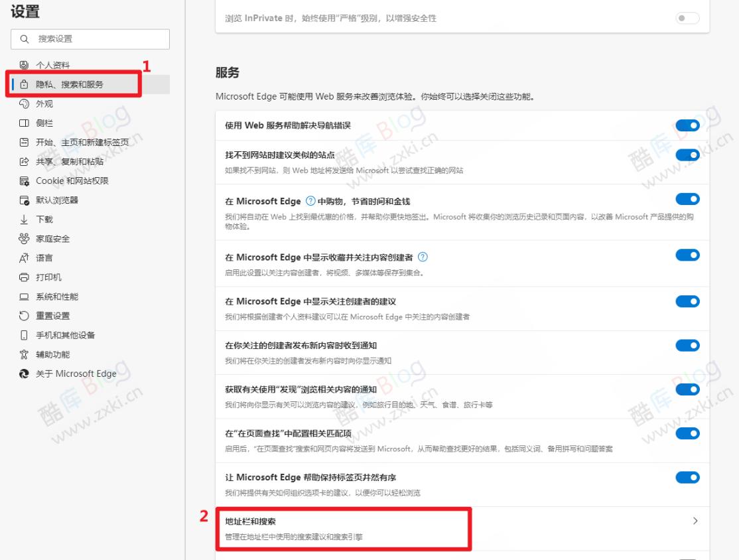Click the 搜索设置 search input field
This screenshot has width=739, height=560.
pos(90,39)
